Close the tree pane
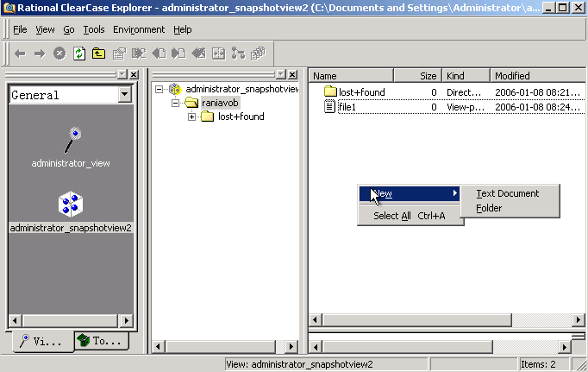This screenshot has width=588, height=372. [x=292, y=74]
